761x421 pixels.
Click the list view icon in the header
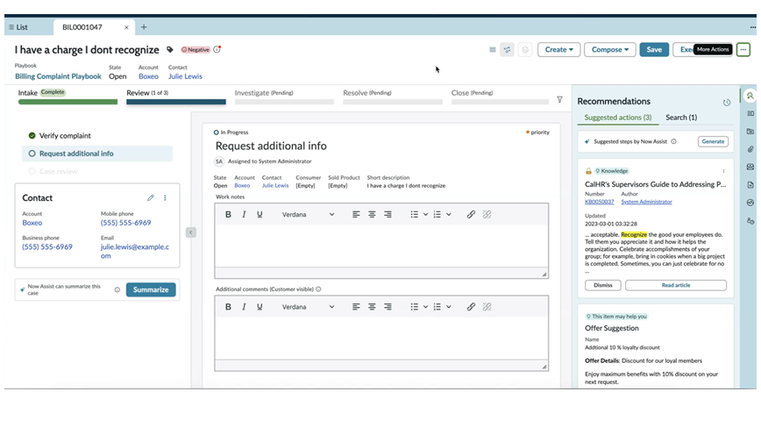point(493,50)
